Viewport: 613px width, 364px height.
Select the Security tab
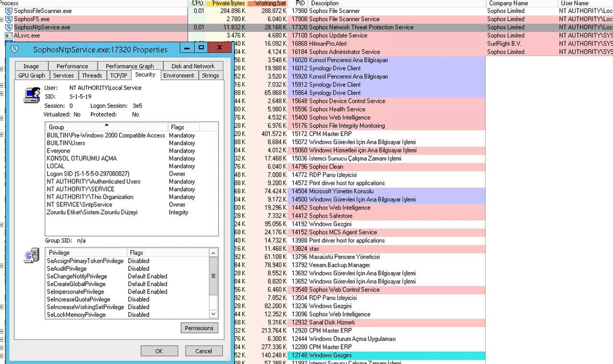pos(145,75)
